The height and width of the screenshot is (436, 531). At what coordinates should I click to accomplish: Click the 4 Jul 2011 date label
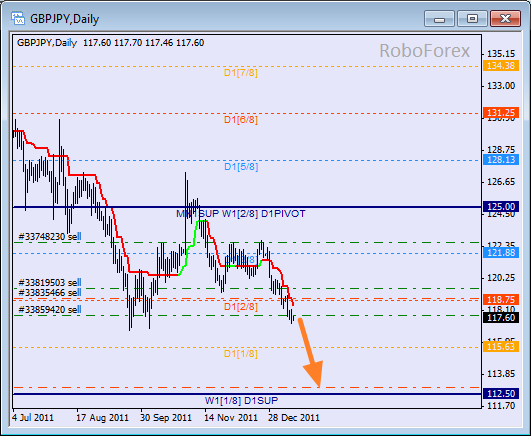pyautogui.click(x=33, y=417)
